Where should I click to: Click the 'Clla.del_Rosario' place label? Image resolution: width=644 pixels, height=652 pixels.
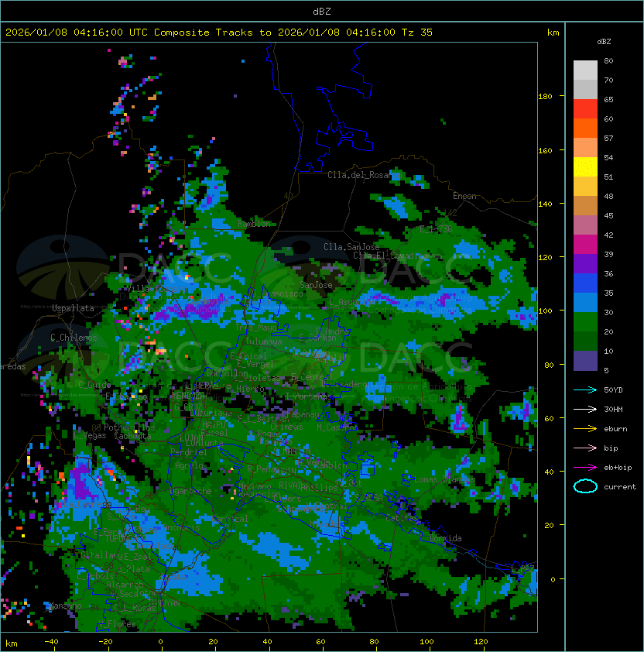(365, 175)
